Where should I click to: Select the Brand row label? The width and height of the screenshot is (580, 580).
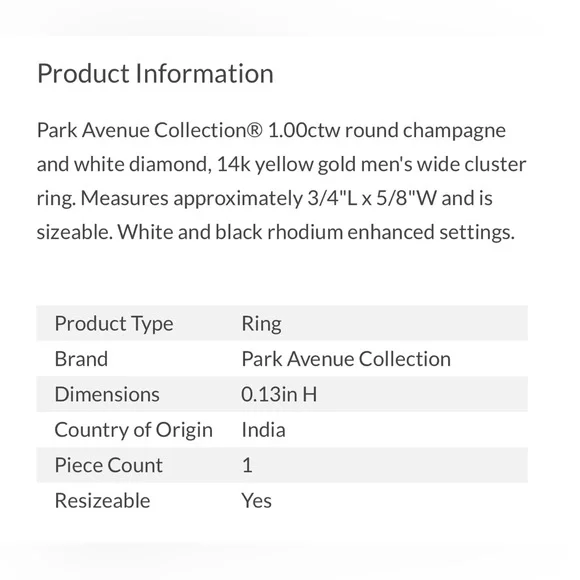[x=81, y=359]
